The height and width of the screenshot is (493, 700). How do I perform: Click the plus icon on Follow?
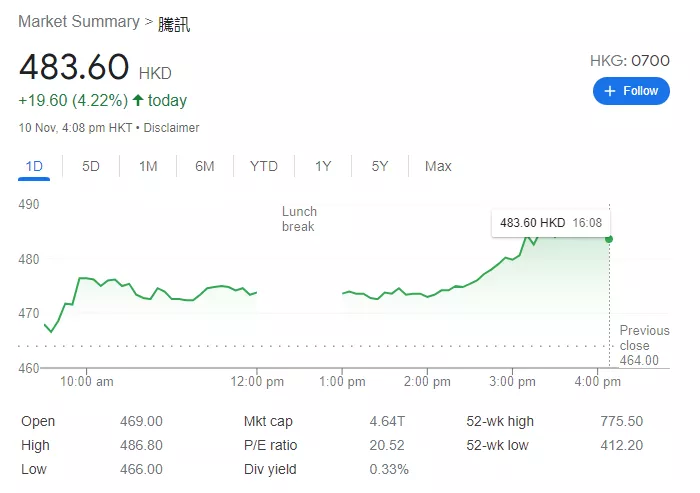coord(610,91)
